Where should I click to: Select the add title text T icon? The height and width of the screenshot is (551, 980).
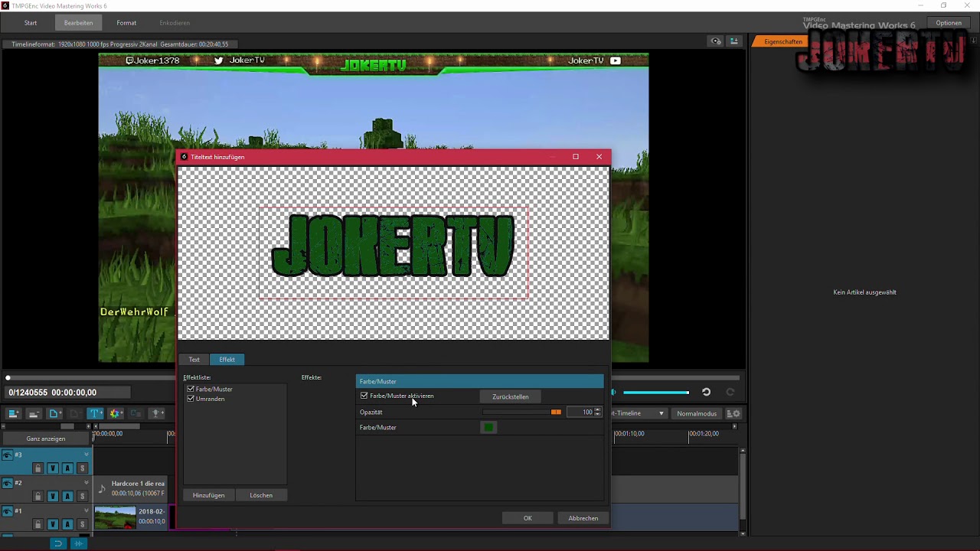pos(95,413)
